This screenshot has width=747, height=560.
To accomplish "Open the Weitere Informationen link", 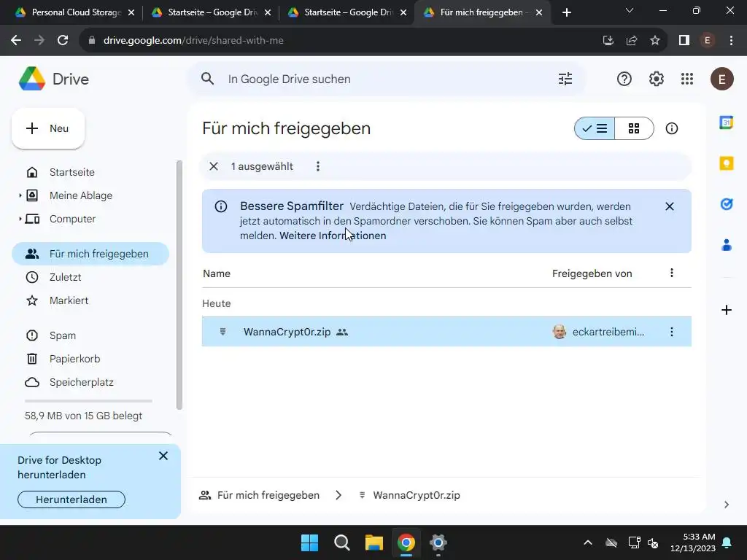I will [333, 236].
